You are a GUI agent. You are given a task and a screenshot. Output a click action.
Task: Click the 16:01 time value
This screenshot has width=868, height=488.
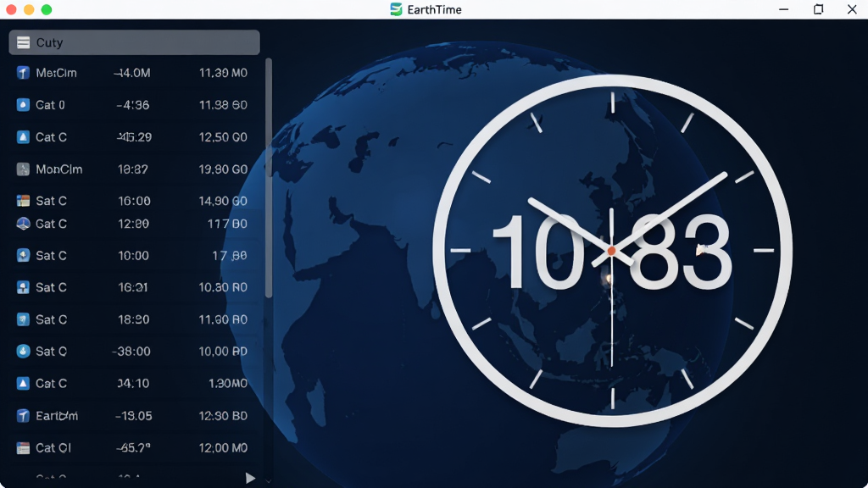tap(133, 288)
